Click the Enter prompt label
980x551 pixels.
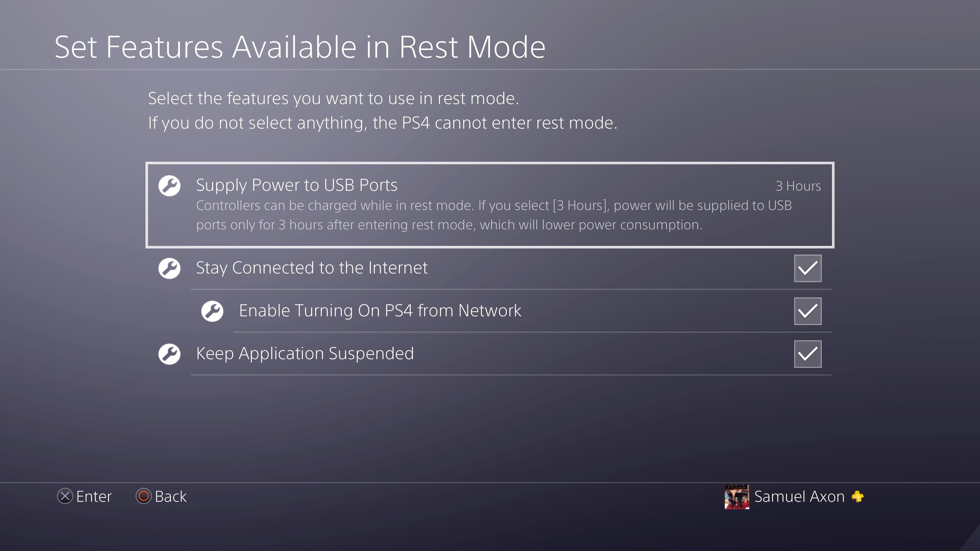(94, 496)
